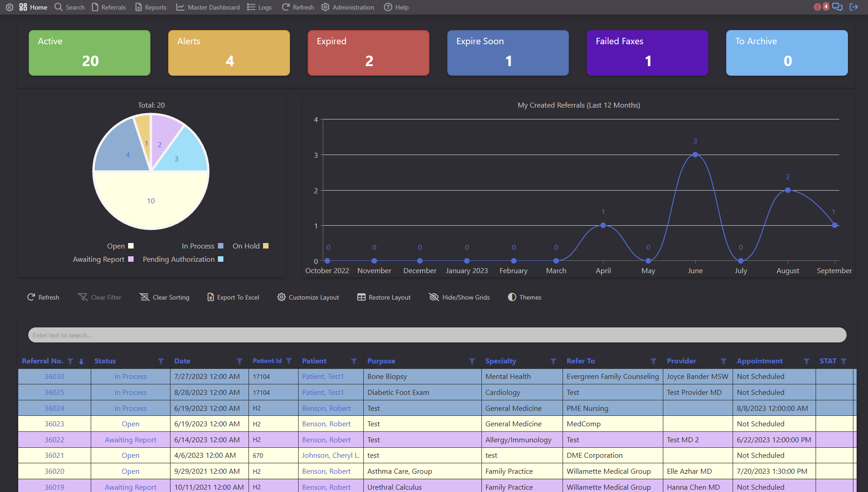Click the app logo icon in top-left corner
The height and width of the screenshot is (492, 868).
tap(9, 7)
